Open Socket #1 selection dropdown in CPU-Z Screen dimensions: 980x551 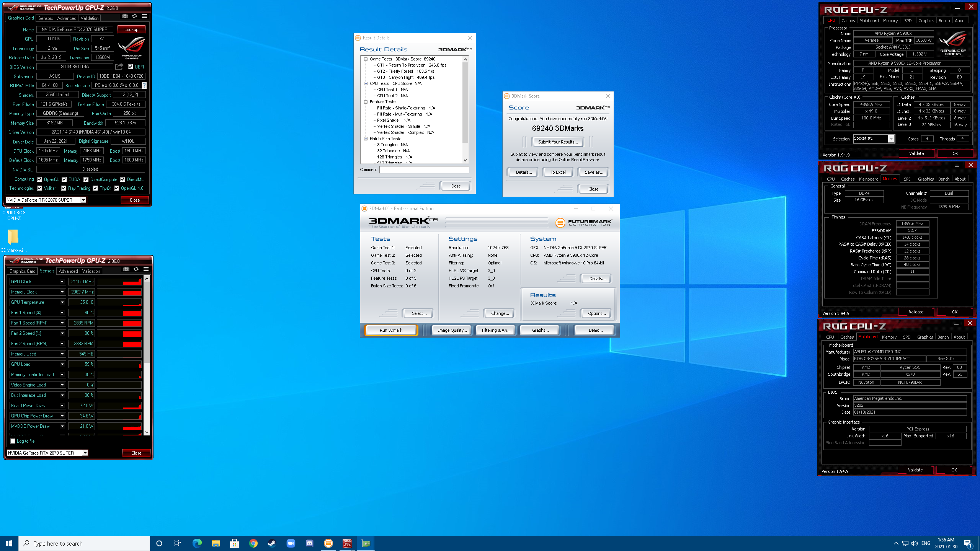[x=891, y=139]
